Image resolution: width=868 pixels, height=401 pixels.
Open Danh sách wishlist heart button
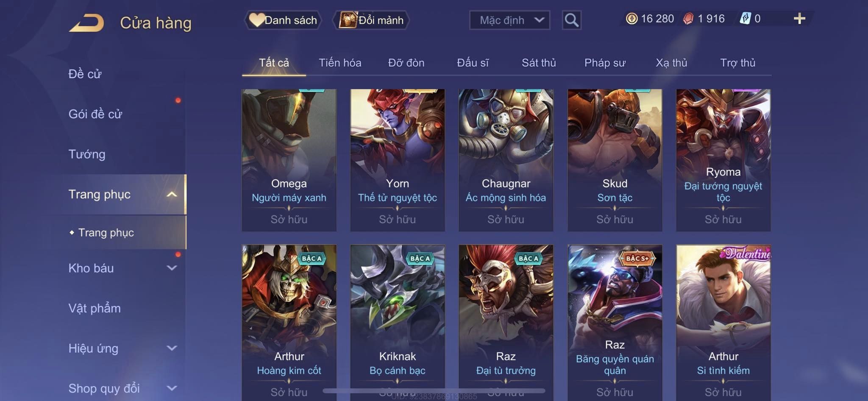283,20
